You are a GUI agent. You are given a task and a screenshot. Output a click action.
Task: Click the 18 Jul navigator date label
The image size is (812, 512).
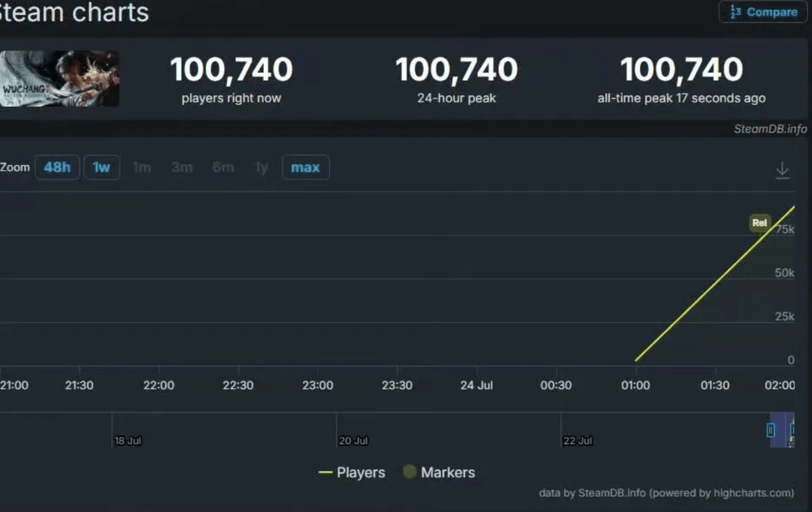128,441
